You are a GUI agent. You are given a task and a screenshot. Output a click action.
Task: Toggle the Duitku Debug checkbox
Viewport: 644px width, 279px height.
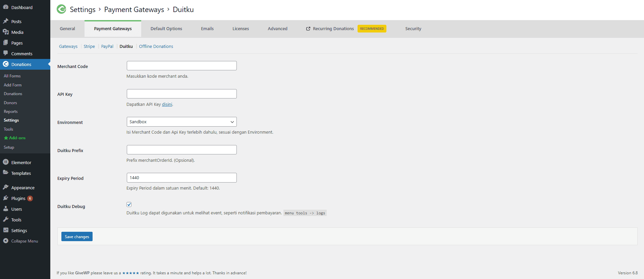(x=129, y=204)
